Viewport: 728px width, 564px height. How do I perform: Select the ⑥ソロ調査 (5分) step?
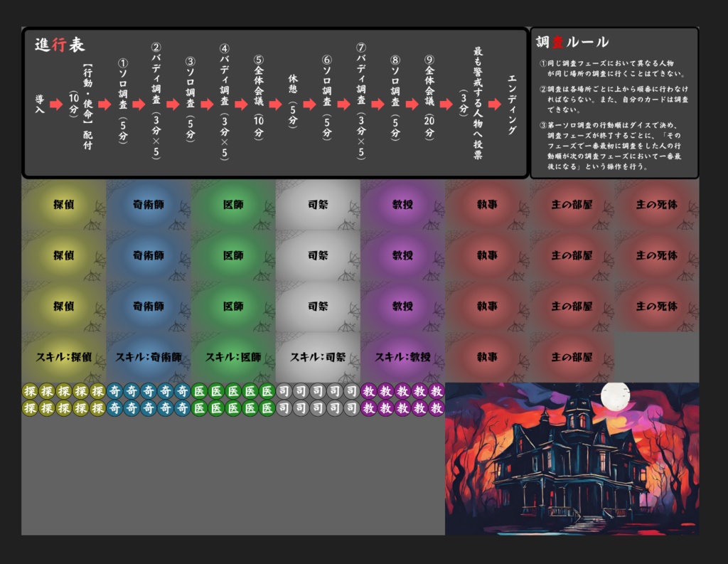pyautogui.click(x=327, y=97)
